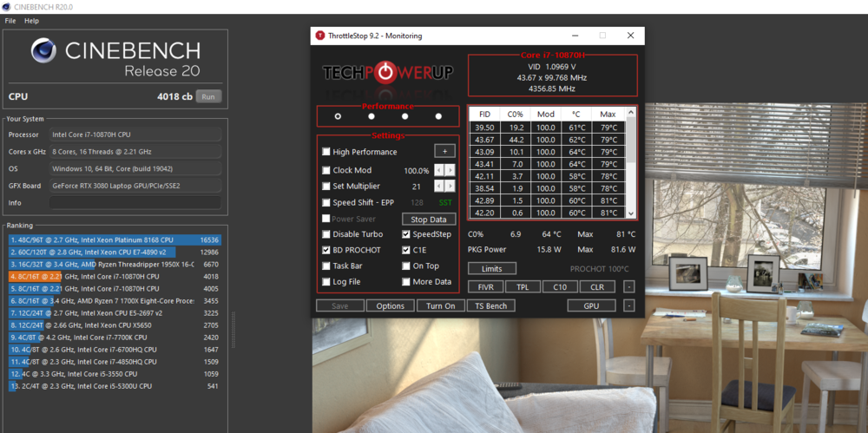Select the second Performance profile radio button
Image resolution: width=868 pixels, height=433 pixels.
(x=372, y=115)
